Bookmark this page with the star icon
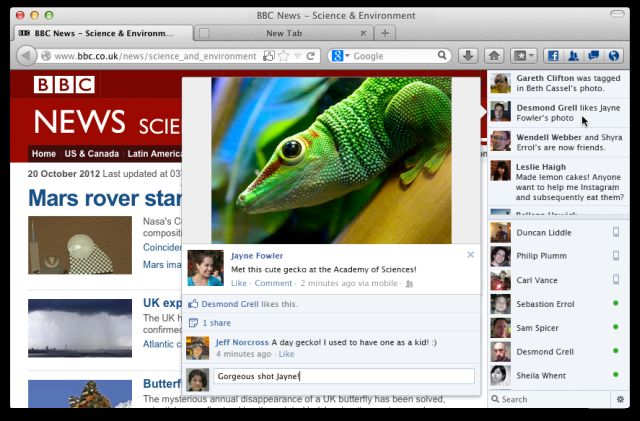 click(283, 56)
